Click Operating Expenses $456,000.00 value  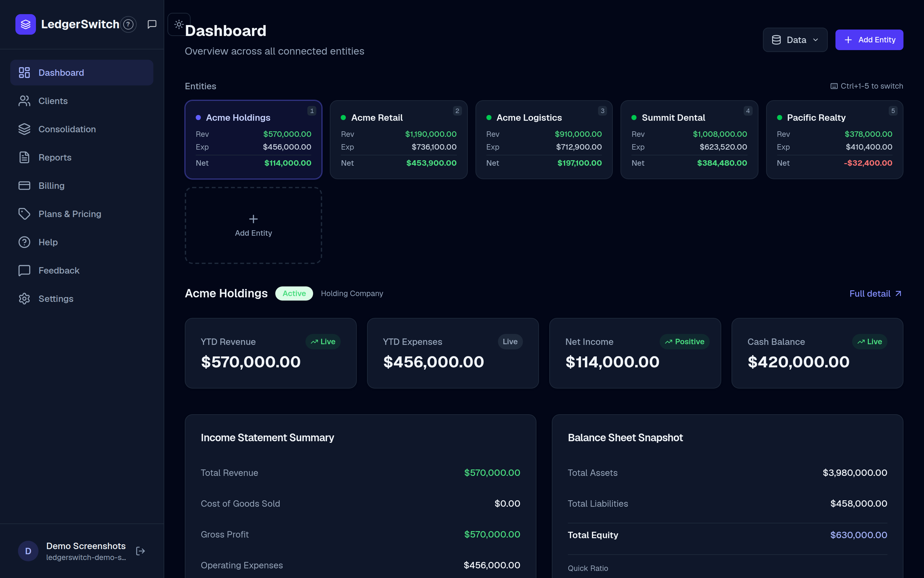[x=492, y=565]
